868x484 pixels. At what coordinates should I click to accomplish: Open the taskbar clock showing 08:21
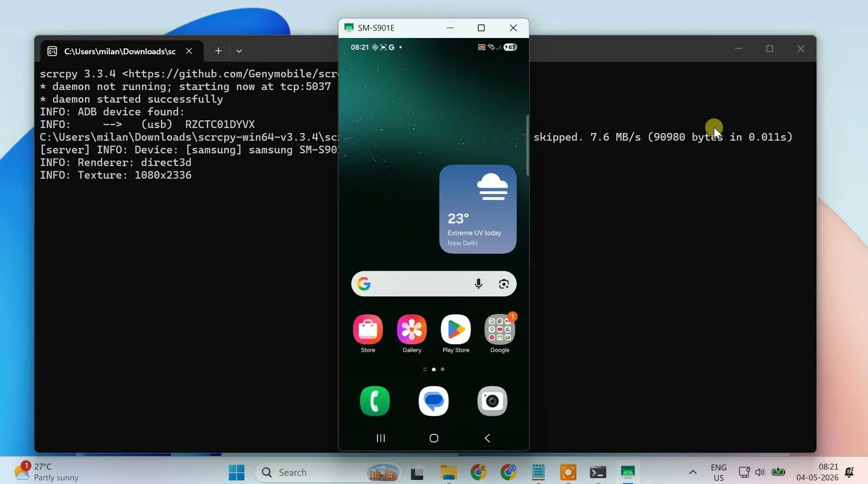(818, 473)
